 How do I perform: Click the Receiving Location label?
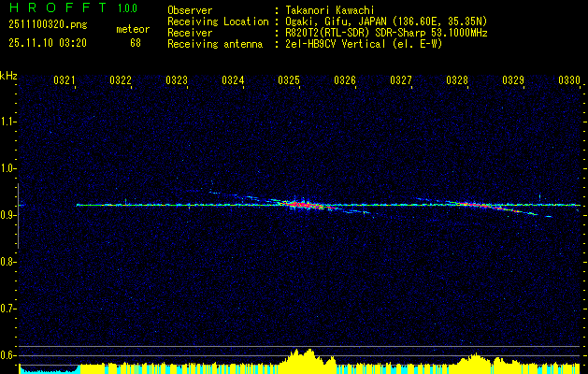[218, 22]
